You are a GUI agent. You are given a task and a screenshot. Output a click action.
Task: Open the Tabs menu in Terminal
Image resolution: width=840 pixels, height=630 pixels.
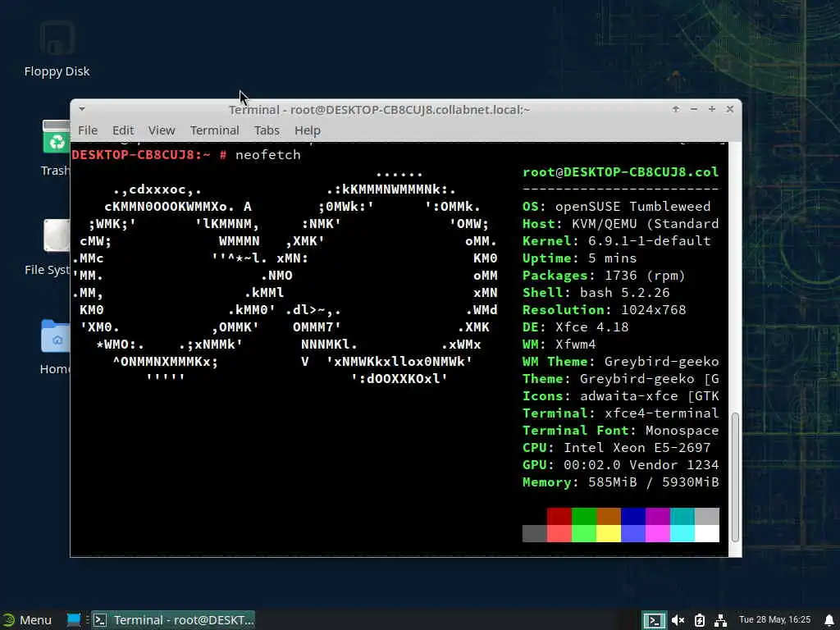pyautogui.click(x=267, y=130)
